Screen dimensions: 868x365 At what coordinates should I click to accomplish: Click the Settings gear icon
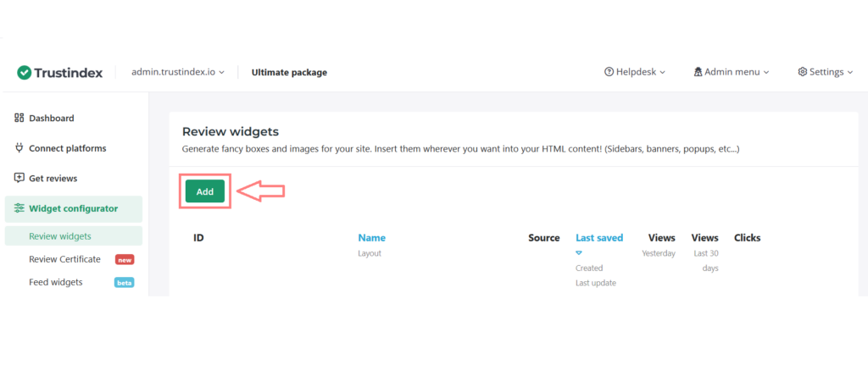coord(802,73)
